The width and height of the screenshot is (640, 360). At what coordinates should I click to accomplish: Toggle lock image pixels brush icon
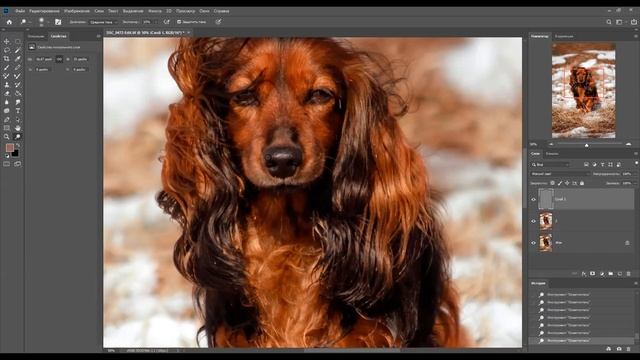point(560,183)
